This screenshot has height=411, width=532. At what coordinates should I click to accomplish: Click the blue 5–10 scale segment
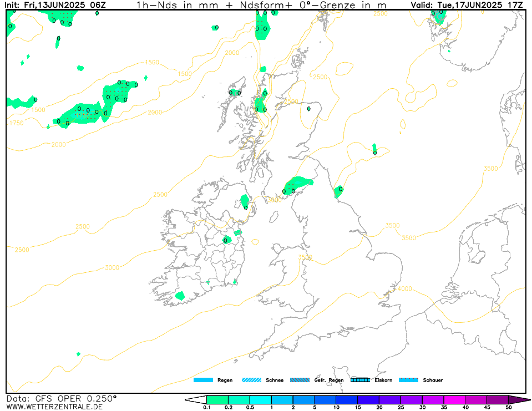pos(325,400)
